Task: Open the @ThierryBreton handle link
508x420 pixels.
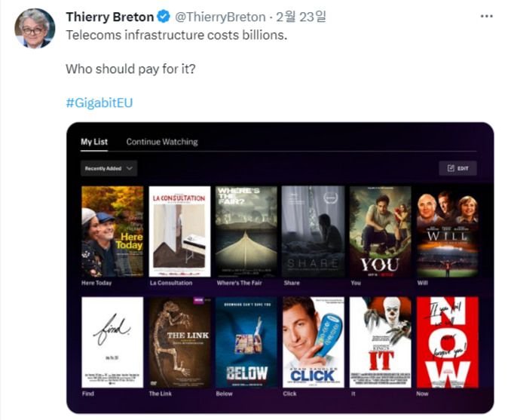Action: (220, 17)
